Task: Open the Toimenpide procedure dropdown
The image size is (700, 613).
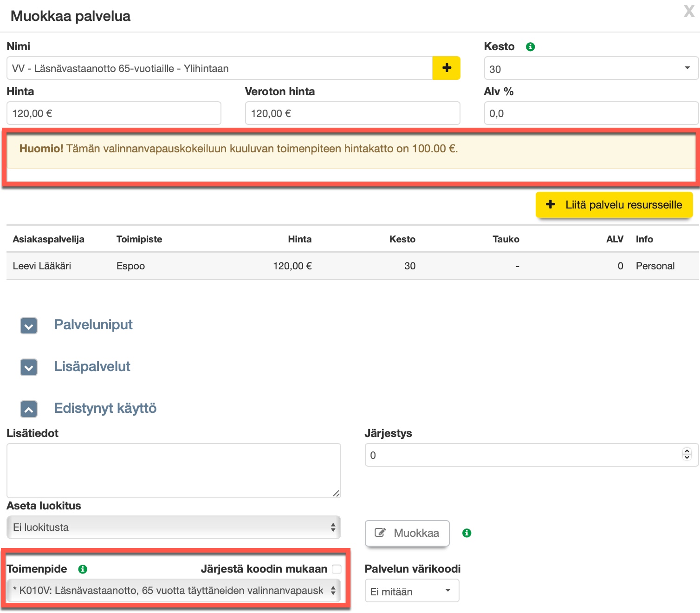Action: point(174,591)
